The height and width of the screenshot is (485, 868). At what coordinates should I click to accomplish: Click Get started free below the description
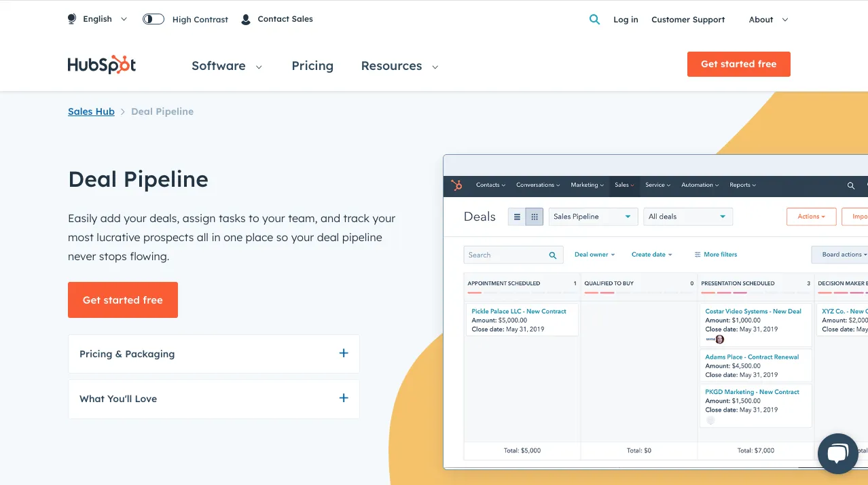(x=123, y=300)
